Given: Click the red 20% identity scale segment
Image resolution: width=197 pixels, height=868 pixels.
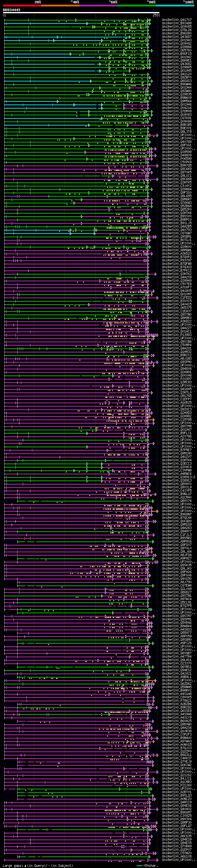Looking at the screenshot, I should (22, 6).
